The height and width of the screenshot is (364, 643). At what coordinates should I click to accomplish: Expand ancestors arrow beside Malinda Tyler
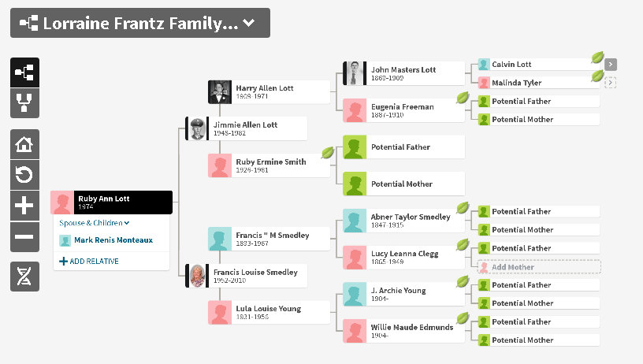coord(611,82)
